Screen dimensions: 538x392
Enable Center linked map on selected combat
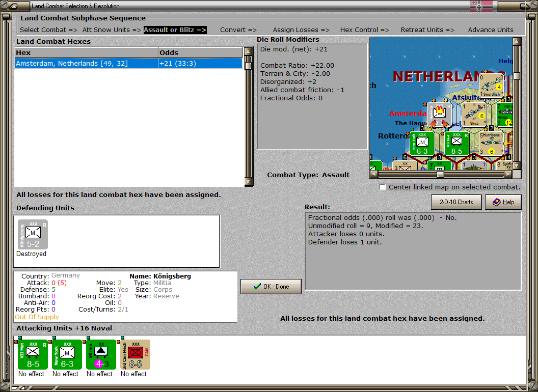click(383, 187)
